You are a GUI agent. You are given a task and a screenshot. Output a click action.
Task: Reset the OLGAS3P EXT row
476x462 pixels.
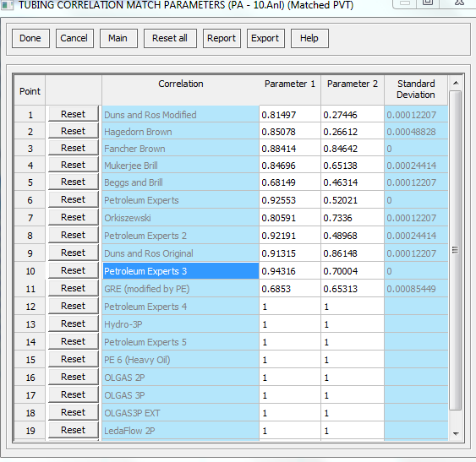coord(74,412)
